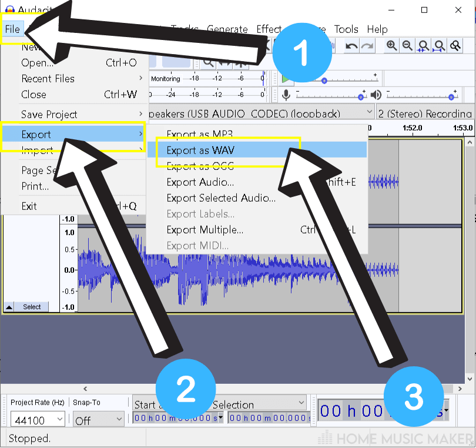
Task: Collapse the track with the up-arrow button
Action: pos(9,307)
